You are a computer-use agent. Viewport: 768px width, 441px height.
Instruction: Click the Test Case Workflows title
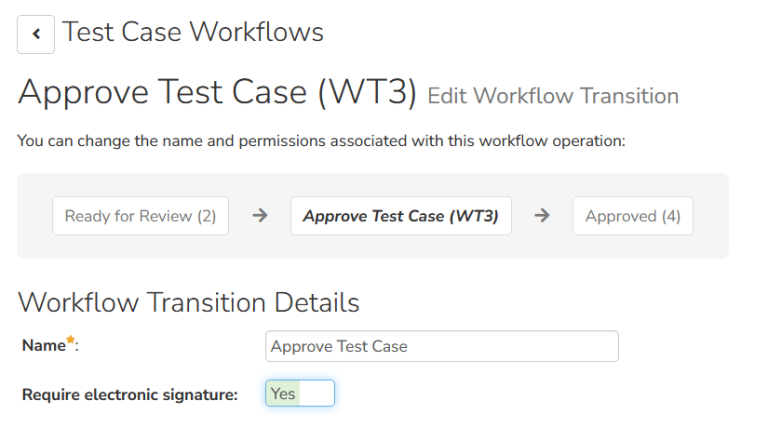(x=193, y=32)
